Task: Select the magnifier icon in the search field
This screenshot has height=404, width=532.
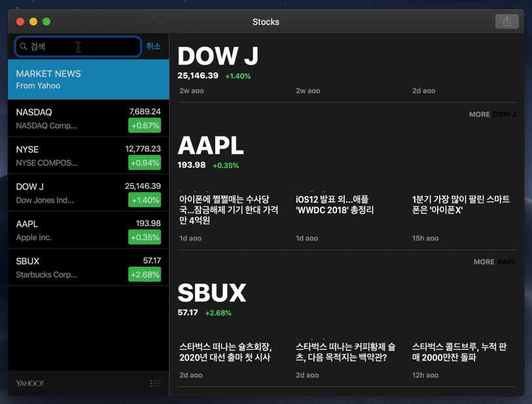Action: click(x=23, y=46)
